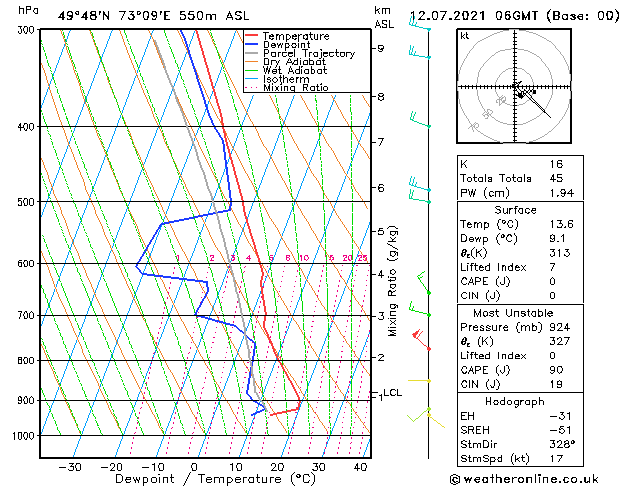The height and width of the screenshot is (486, 629).
Task: Click the Totals Totals value '45'
Action: click(x=556, y=178)
